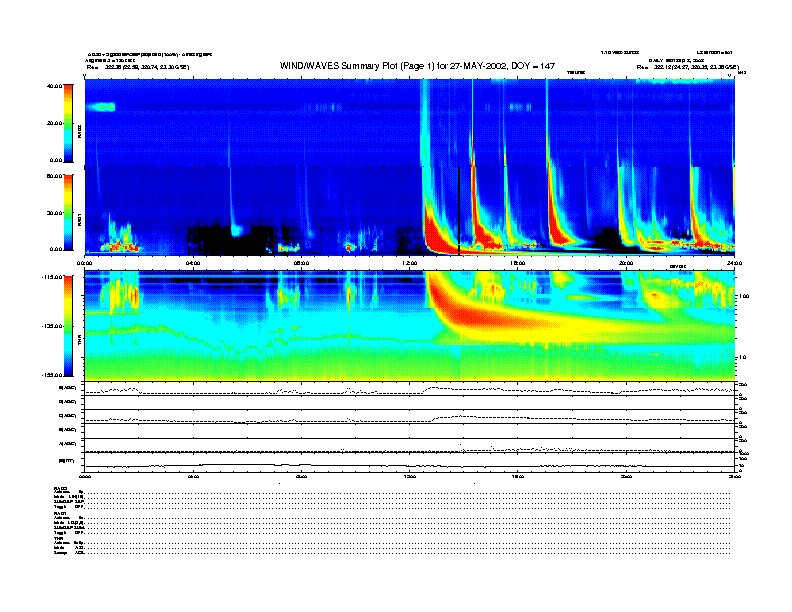Click the RAD1 color scale bar topped at 60.00
This screenshot has height=612, width=792.
(68, 212)
